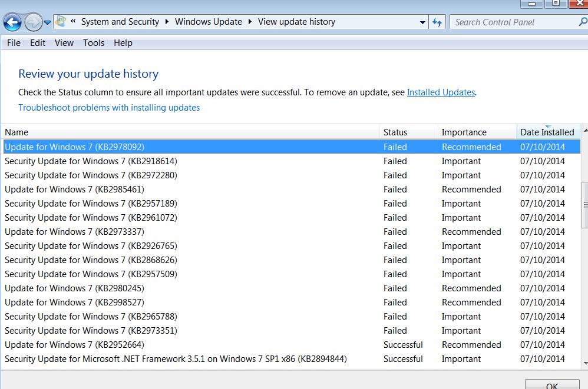Click the OK button
The height and width of the screenshot is (389, 588).
pyautogui.click(x=552, y=384)
